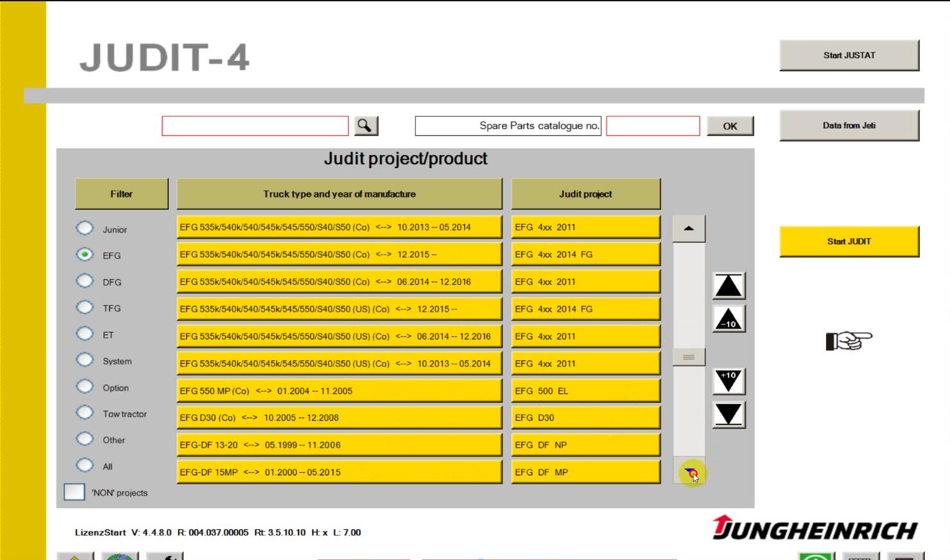Select EFG 535k (US) (Co) 10.2013 -- 05.2014 row
Screen dimensions: 950x560
(x=340, y=364)
